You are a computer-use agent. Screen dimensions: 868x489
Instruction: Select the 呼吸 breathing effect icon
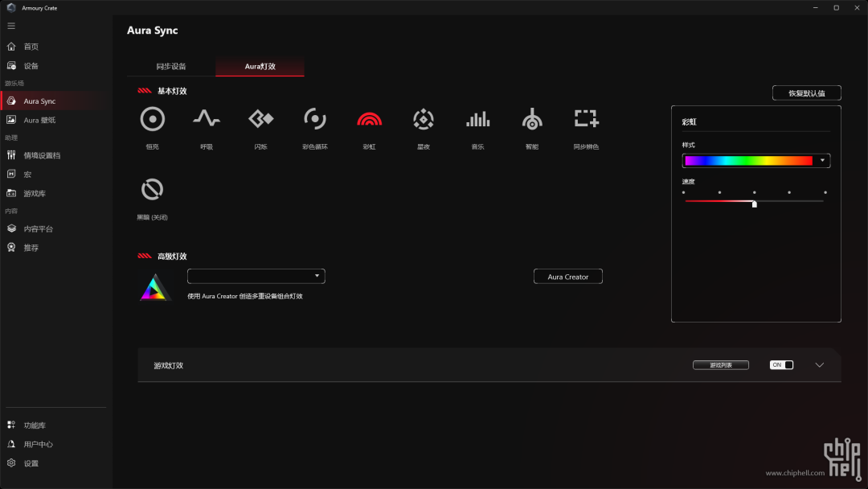pos(207,118)
